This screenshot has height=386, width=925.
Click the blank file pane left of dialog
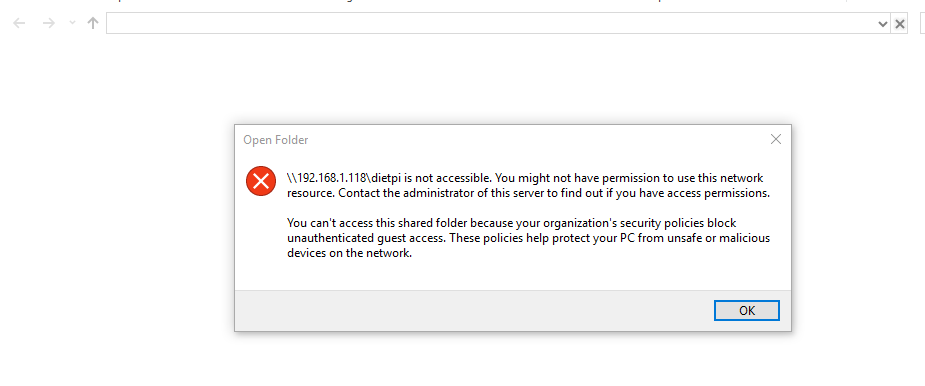(117, 224)
